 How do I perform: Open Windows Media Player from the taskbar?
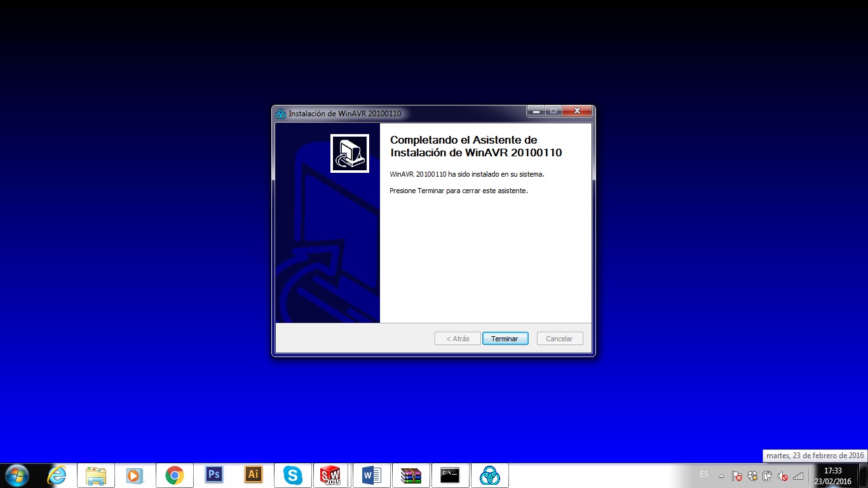tap(135, 475)
